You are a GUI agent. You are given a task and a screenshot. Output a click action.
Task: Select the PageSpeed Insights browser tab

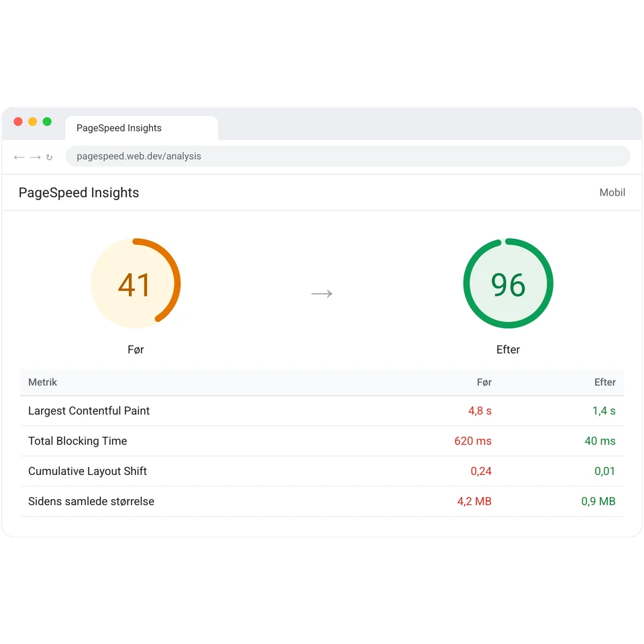[x=142, y=128]
